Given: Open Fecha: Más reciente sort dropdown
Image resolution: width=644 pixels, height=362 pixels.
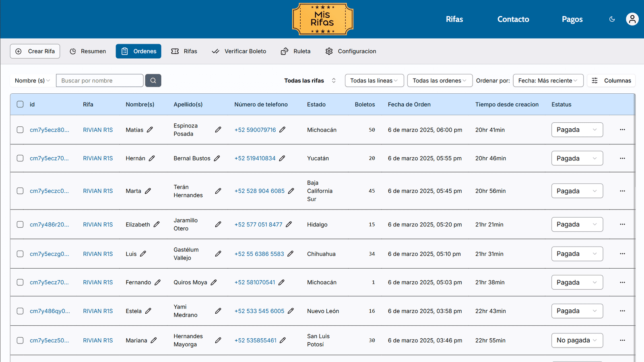Looking at the screenshot, I should pyautogui.click(x=548, y=80).
